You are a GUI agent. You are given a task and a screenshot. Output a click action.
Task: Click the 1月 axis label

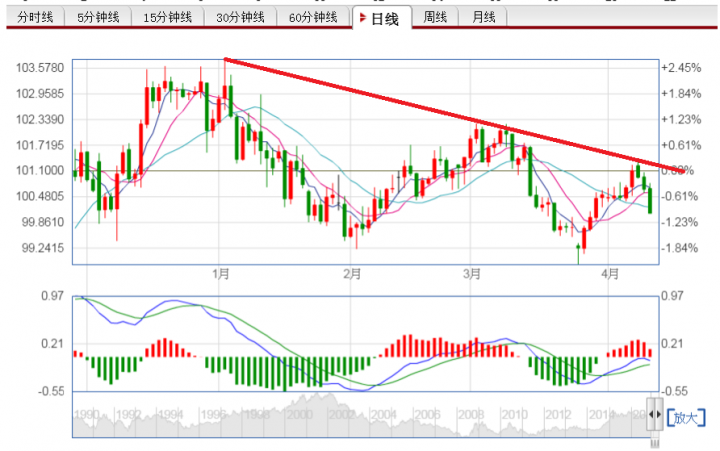221,274
